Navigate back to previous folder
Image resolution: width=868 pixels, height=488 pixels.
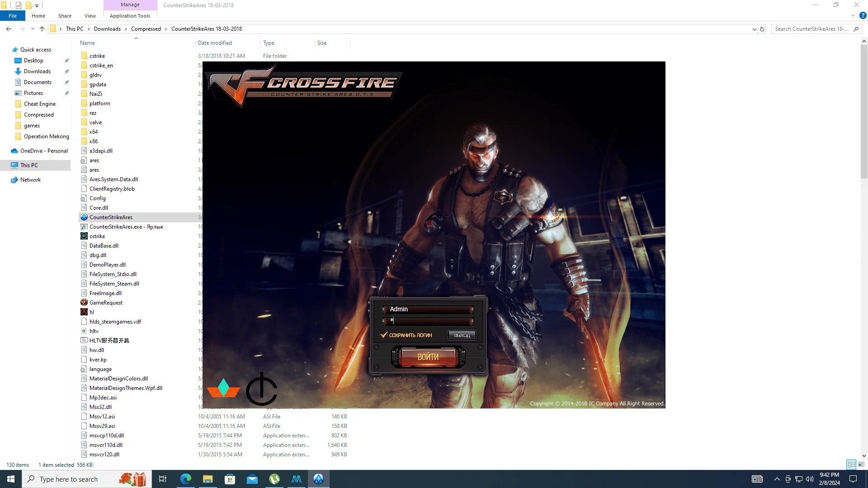(9, 29)
